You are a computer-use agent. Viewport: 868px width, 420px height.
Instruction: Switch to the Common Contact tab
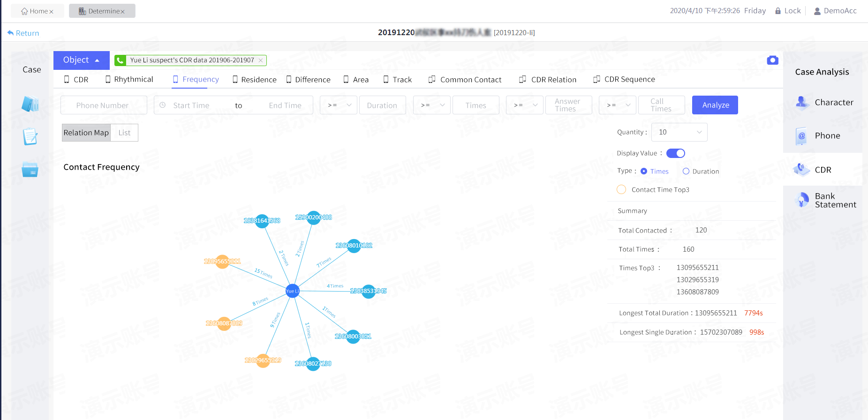pos(465,80)
